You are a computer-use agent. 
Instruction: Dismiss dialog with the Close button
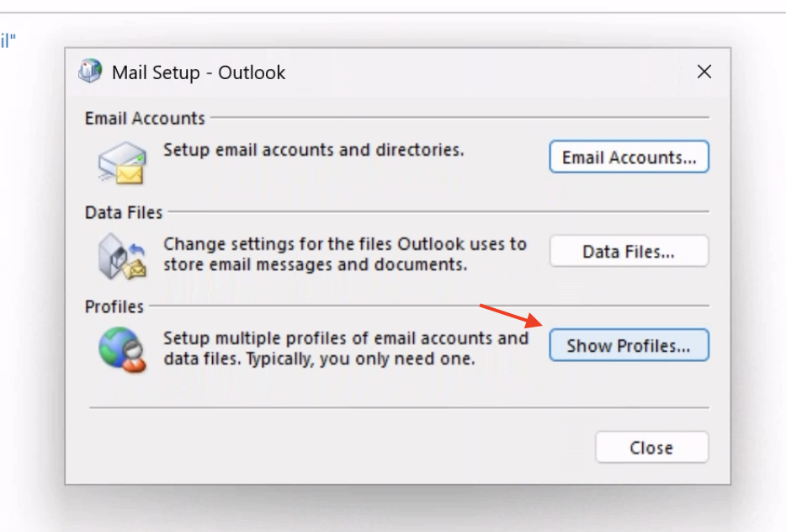(x=651, y=447)
